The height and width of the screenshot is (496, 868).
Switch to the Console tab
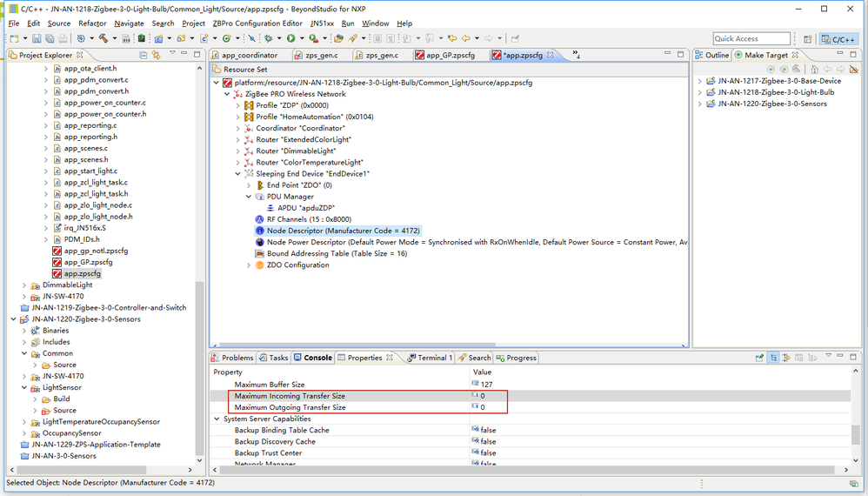tap(313, 358)
